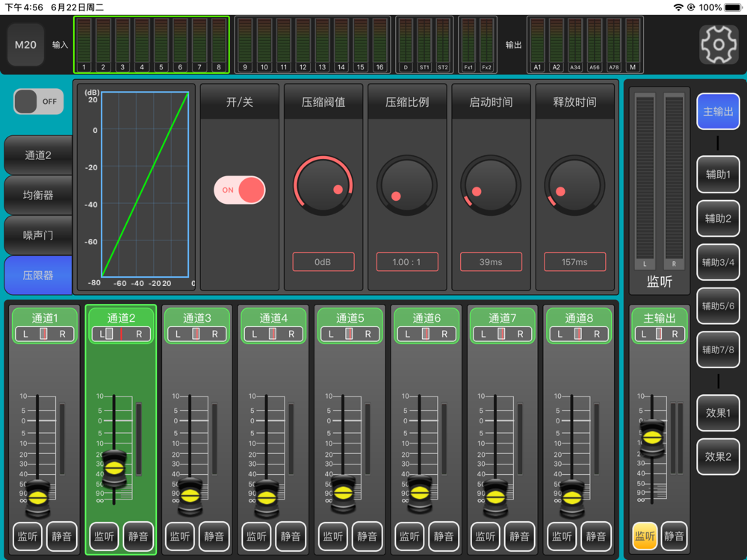Mute channel 3 with 静音 button
The height and width of the screenshot is (560, 747).
click(x=214, y=536)
